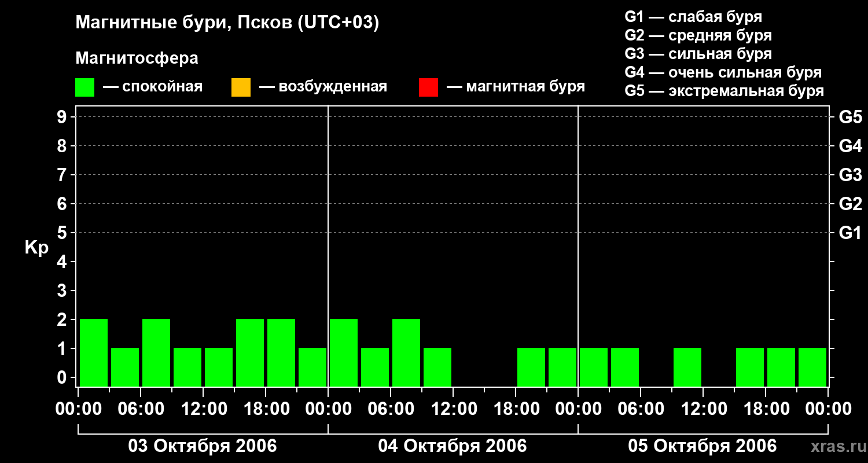Click the 'Kp' axis label

(x=36, y=248)
